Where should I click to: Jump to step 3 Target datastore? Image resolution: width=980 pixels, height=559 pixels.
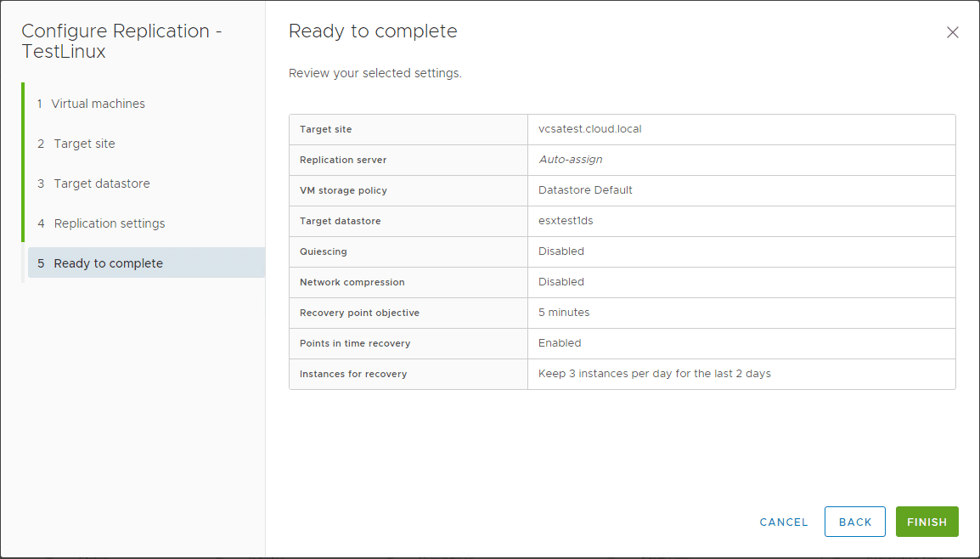pyautogui.click(x=101, y=184)
